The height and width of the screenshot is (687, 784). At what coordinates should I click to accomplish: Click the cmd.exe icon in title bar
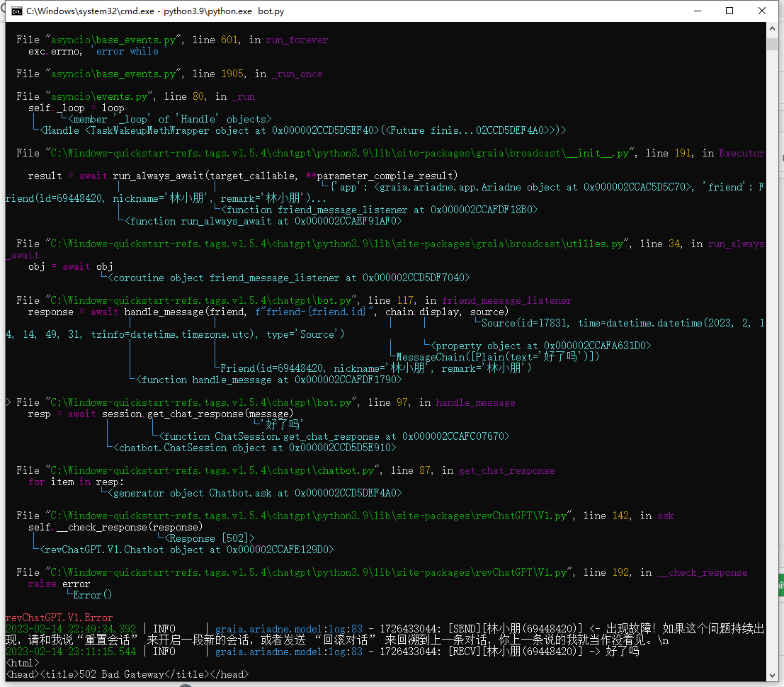(17, 11)
